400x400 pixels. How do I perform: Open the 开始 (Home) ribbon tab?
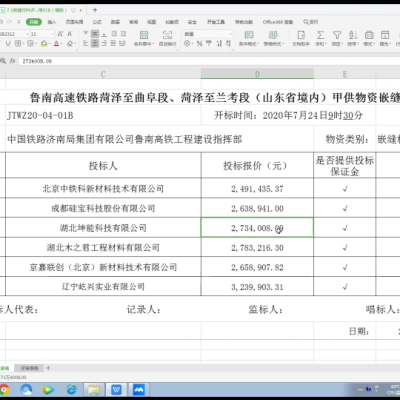pos(34,22)
